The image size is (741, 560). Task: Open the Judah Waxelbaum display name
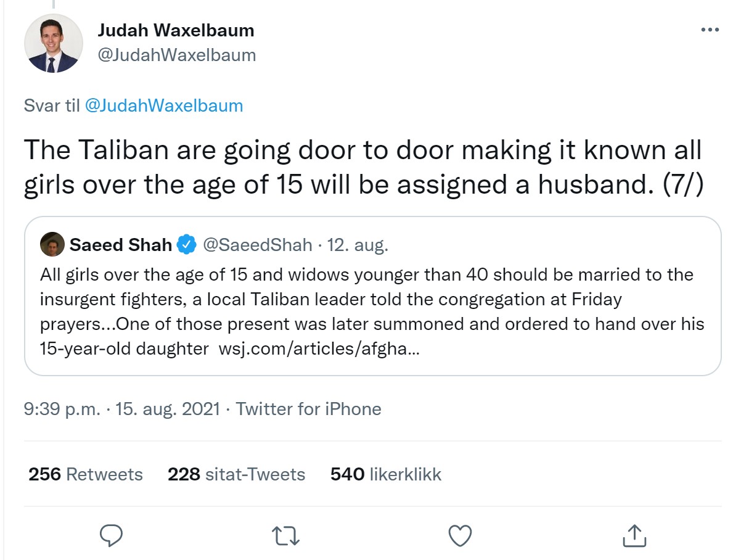[x=176, y=30]
